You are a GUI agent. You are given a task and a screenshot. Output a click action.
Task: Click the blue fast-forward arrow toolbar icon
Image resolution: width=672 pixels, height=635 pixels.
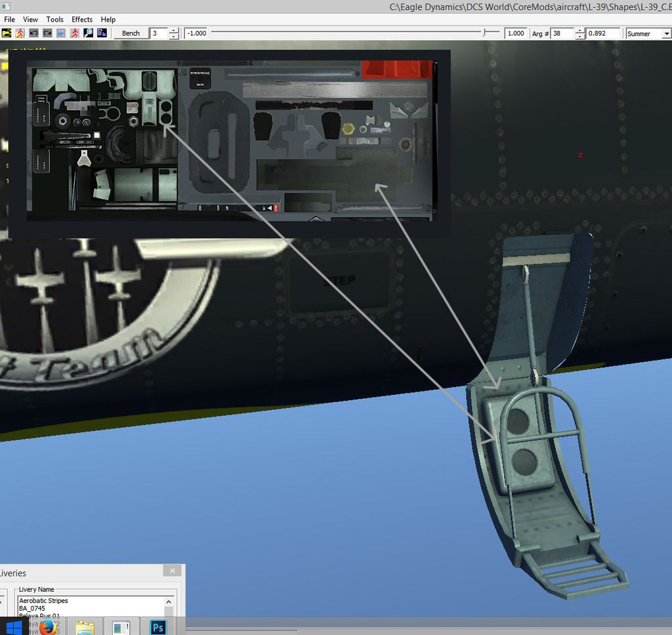pyautogui.click(x=61, y=33)
